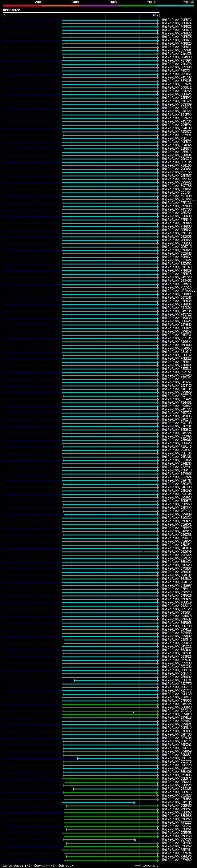Open hit UniRef100_A0PBZ8
This screenshot has height=868, width=197.
(x=177, y=30)
